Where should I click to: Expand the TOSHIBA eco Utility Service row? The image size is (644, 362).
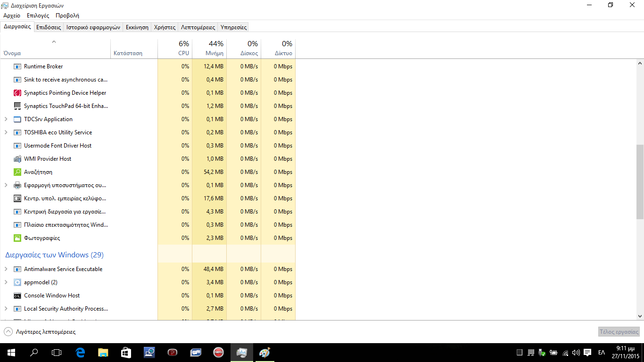pos(6,132)
